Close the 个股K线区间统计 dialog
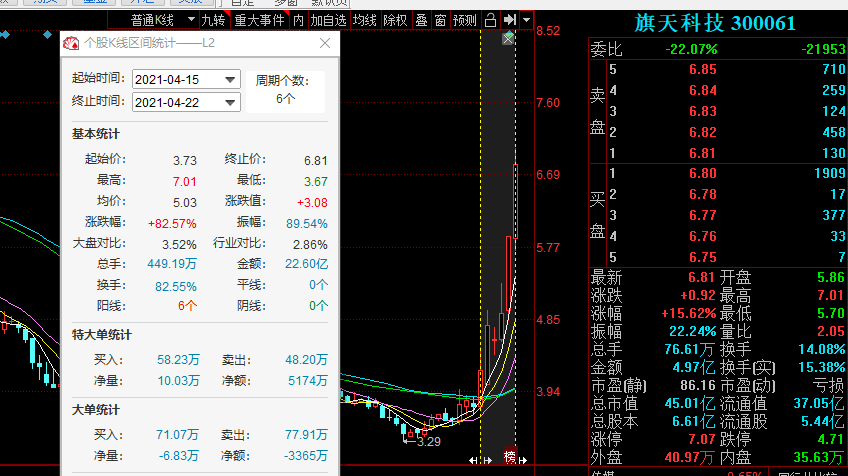The width and height of the screenshot is (848, 476). [x=325, y=43]
